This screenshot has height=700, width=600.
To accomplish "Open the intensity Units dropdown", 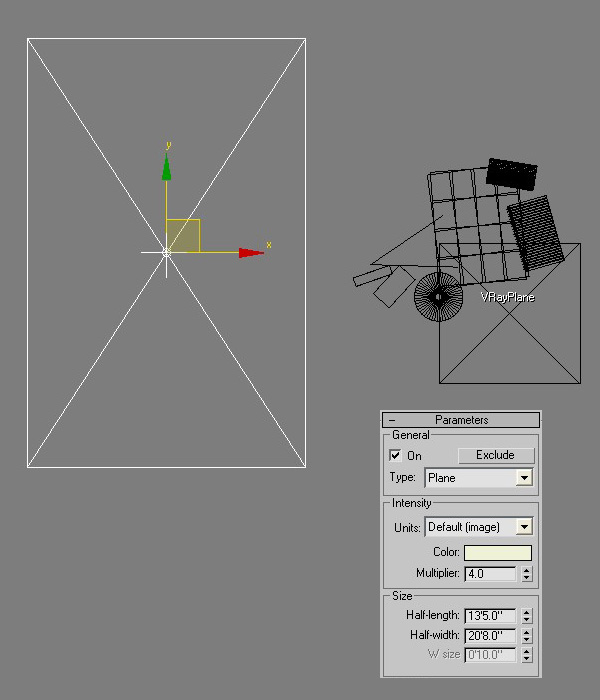I will (523, 527).
